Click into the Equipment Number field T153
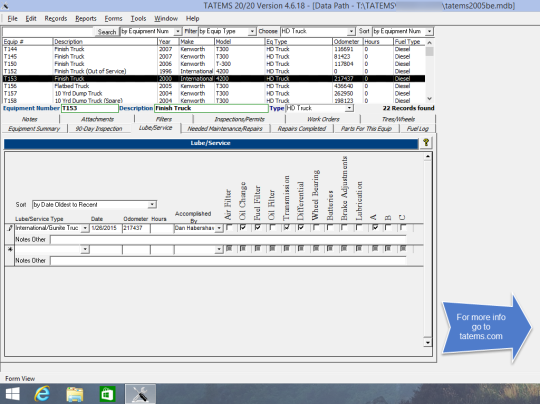 (x=90, y=108)
